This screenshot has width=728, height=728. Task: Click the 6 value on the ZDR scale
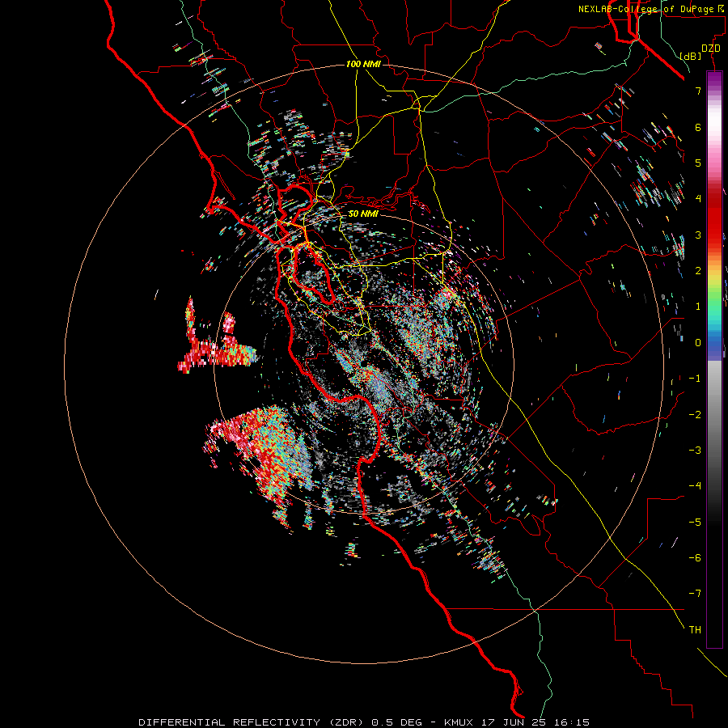(698, 127)
